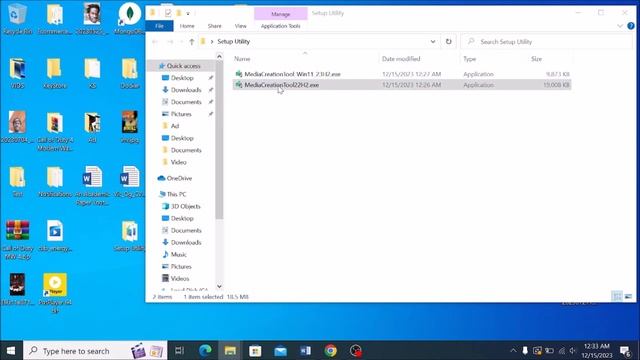The image size is (640, 360).
Task: Select An Academic Paper Word document
Action: [x=92, y=186]
